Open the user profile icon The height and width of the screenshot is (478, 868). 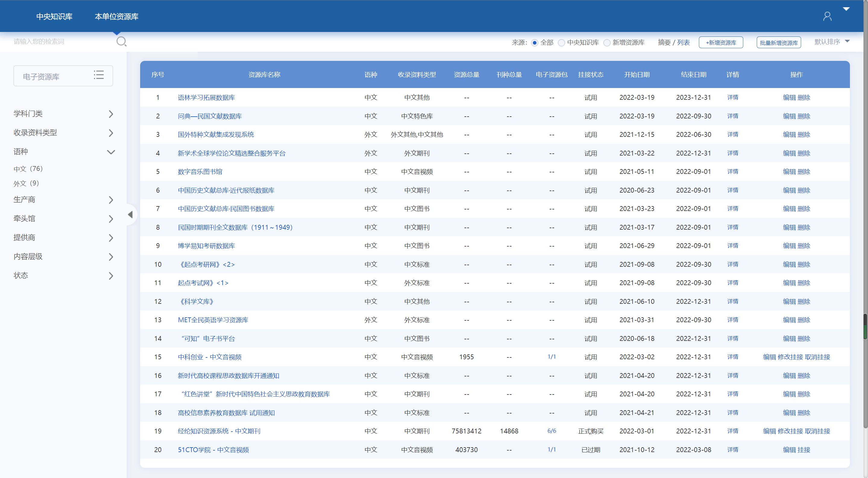pyautogui.click(x=827, y=16)
